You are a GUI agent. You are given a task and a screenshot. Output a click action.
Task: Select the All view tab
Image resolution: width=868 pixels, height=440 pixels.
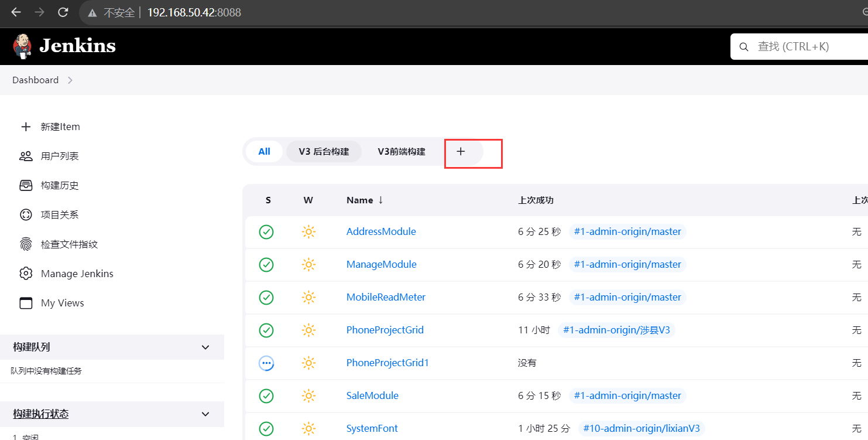(x=264, y=152)
